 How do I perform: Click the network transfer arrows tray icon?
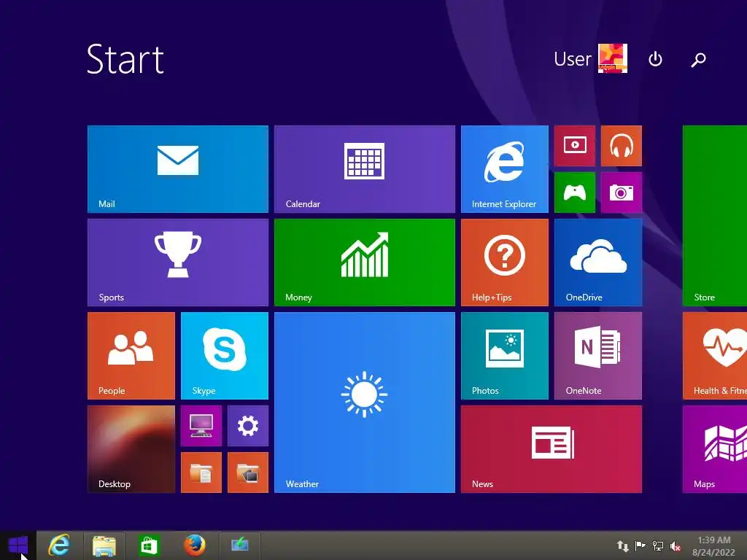(x=623, y=546)
